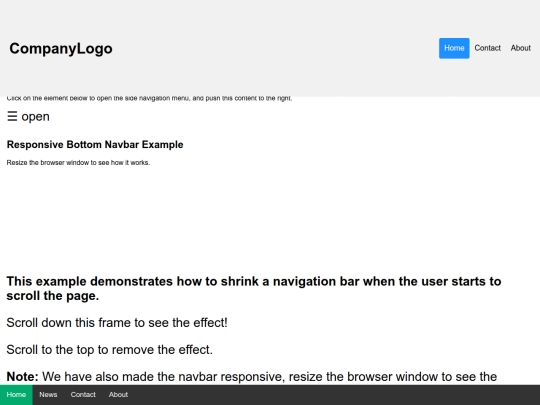Open About link in top header

pos(520,48)
